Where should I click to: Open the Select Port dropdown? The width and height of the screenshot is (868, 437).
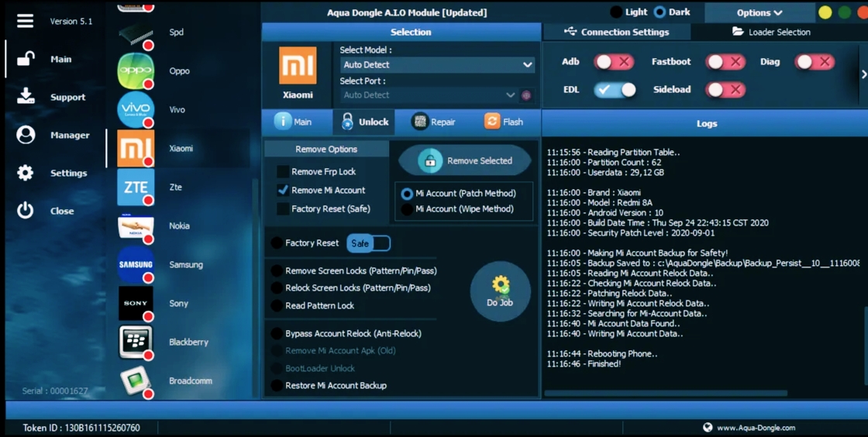click(x=429, y=95)
